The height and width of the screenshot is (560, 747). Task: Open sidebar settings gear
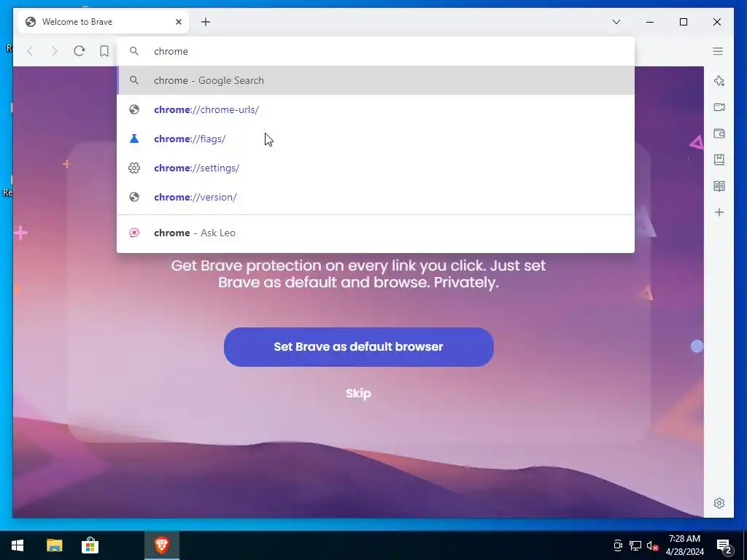[719, 503]
